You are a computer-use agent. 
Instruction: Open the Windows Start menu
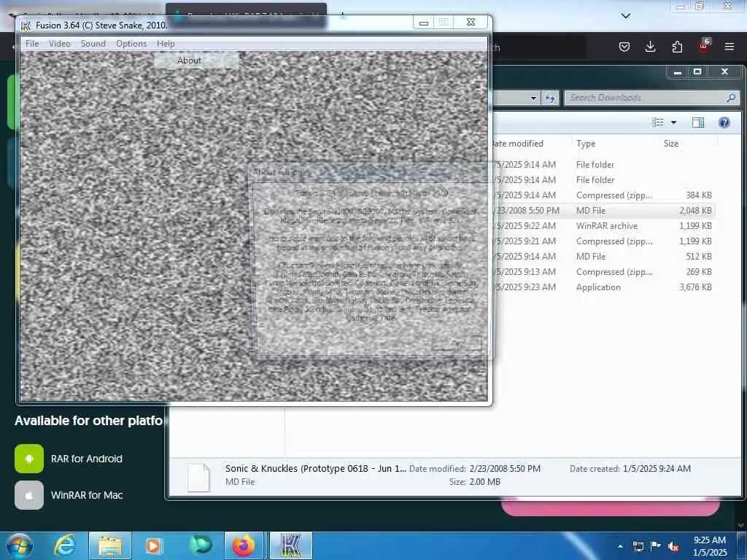[20, 545]
